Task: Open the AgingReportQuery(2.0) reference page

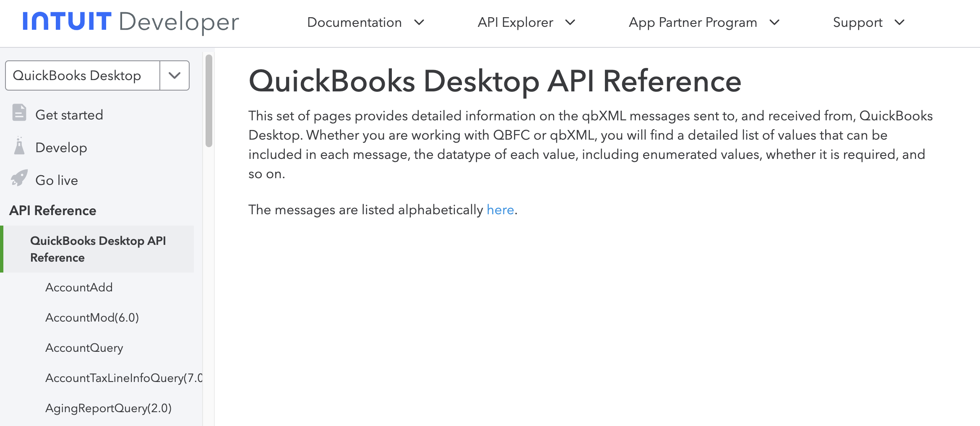Action: pyautogui.click(x=109, y=408)
